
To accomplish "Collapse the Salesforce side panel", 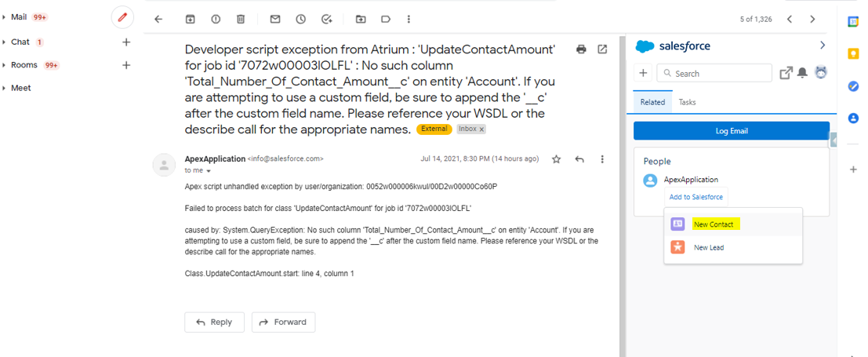I will click(822, 46).
